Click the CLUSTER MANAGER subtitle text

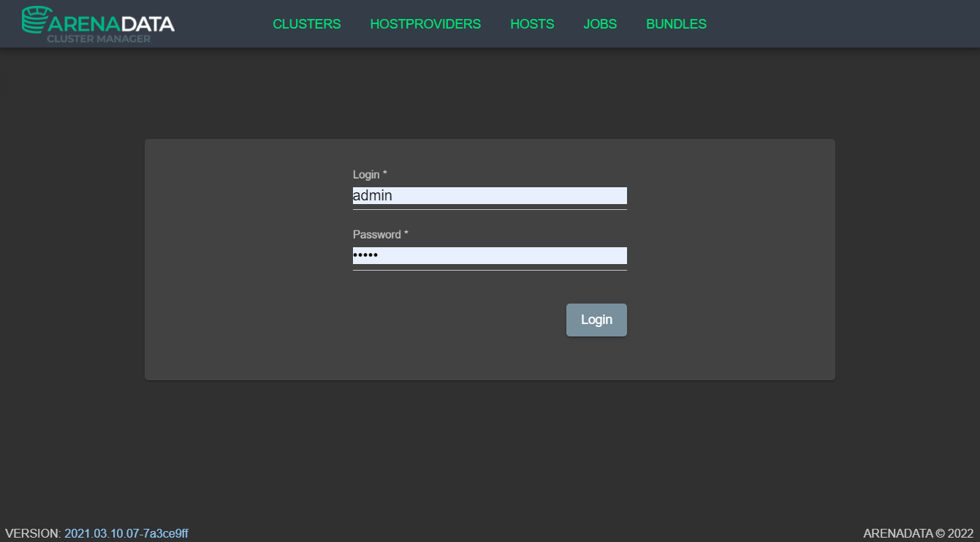coord(99,39)
